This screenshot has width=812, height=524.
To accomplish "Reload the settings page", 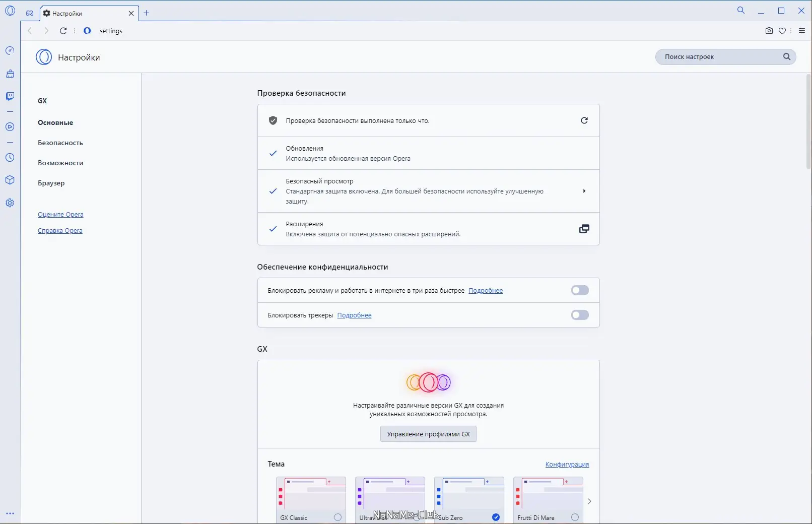I will pos(63,31).
